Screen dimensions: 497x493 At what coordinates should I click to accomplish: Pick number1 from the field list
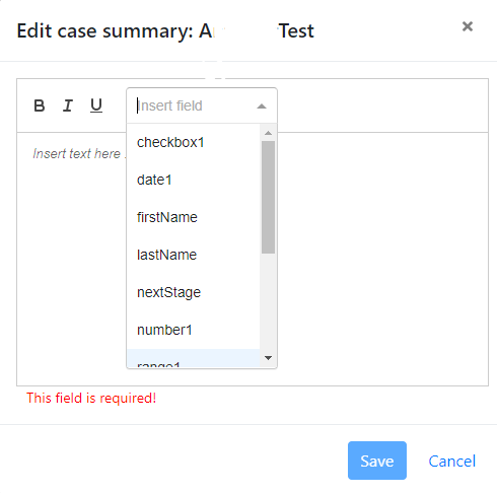(x=193, y=330)
